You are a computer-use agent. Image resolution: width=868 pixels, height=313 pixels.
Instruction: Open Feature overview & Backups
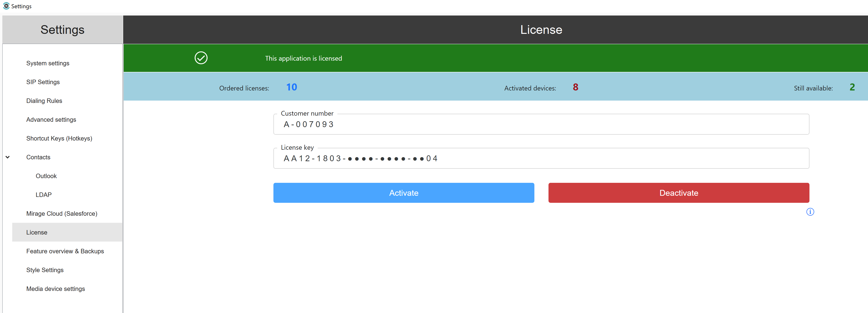click(x=65, y=251)
